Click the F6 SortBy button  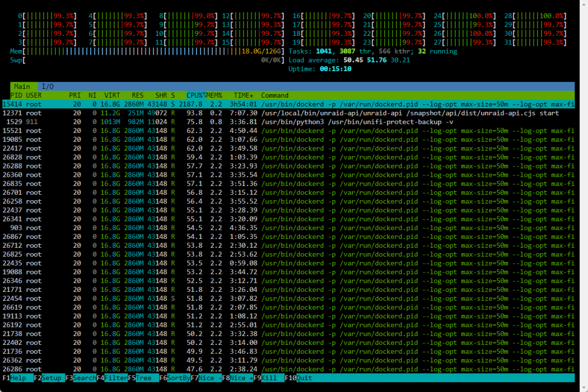tap(175, 378)
